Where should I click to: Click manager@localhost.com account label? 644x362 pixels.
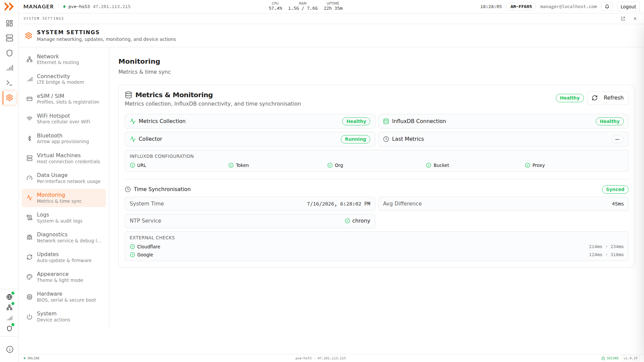(x=568, y=7)
